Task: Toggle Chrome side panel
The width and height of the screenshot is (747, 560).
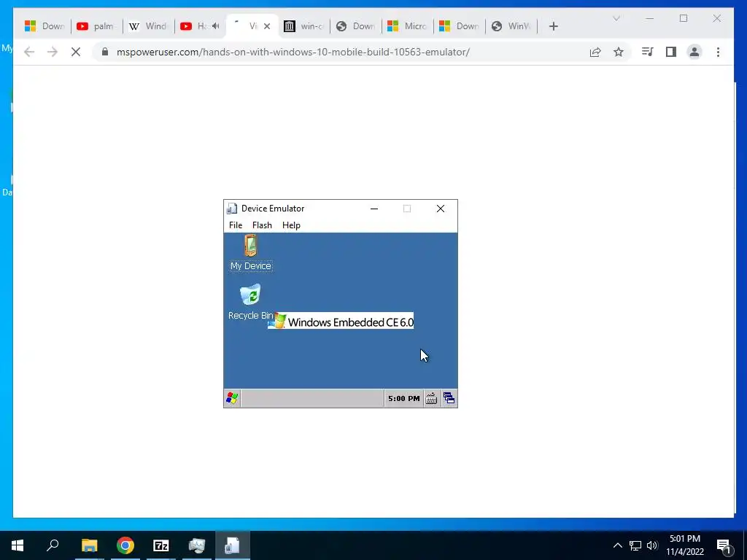Action: (671, 52)
